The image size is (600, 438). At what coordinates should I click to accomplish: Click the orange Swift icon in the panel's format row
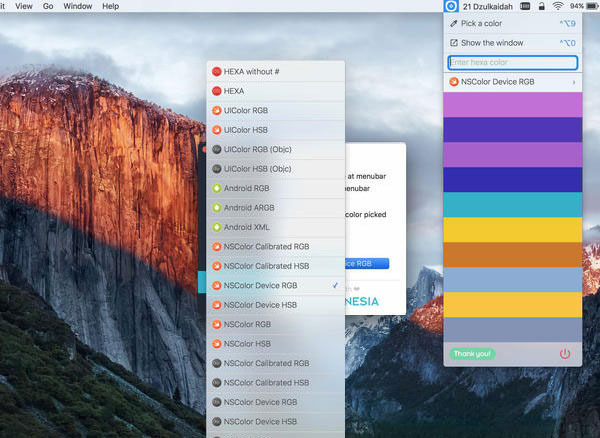pos(454,82)
